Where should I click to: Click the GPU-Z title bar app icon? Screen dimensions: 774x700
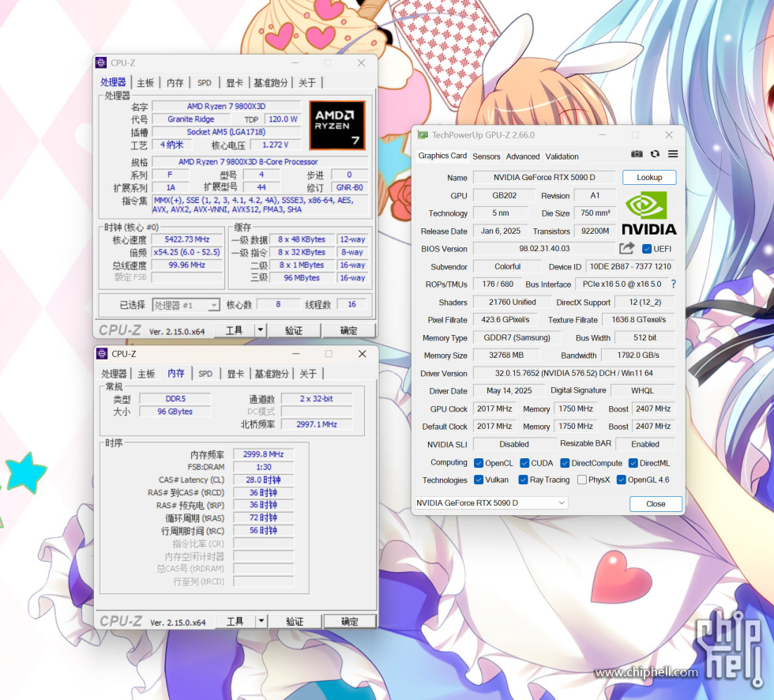[x=423, y=135]
